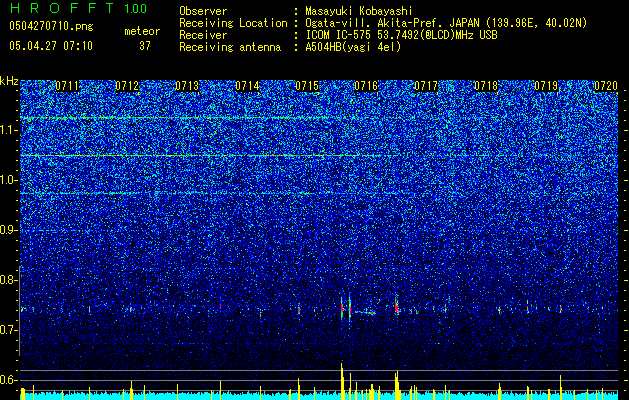
Task: Click the Receiving Location label
Action: tap(233, 23)
